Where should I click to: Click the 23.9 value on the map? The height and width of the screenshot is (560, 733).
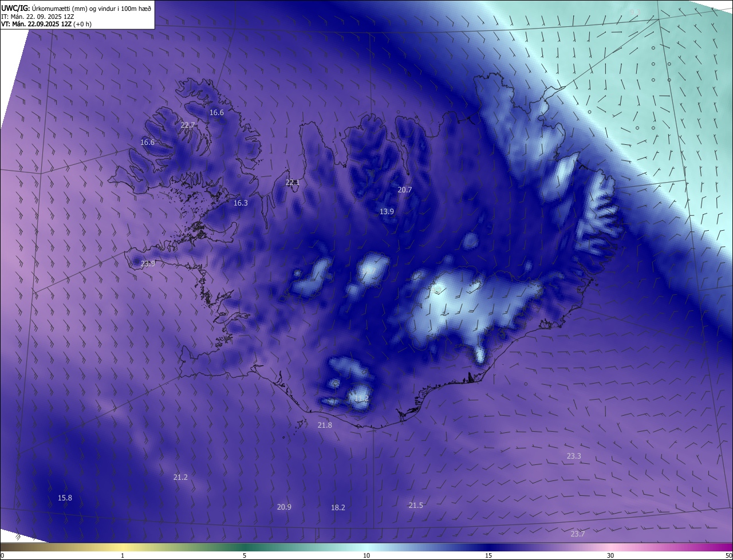click(x=148, y=263)
